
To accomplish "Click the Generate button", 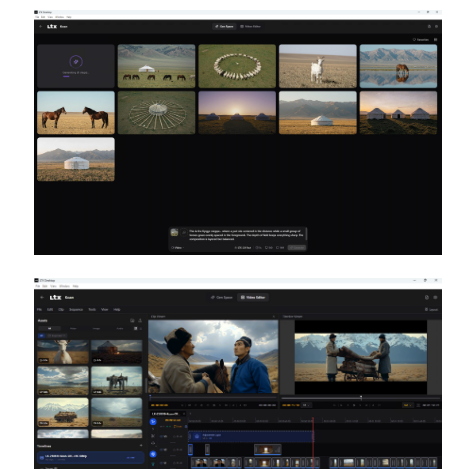I will [x=297, y=248].
